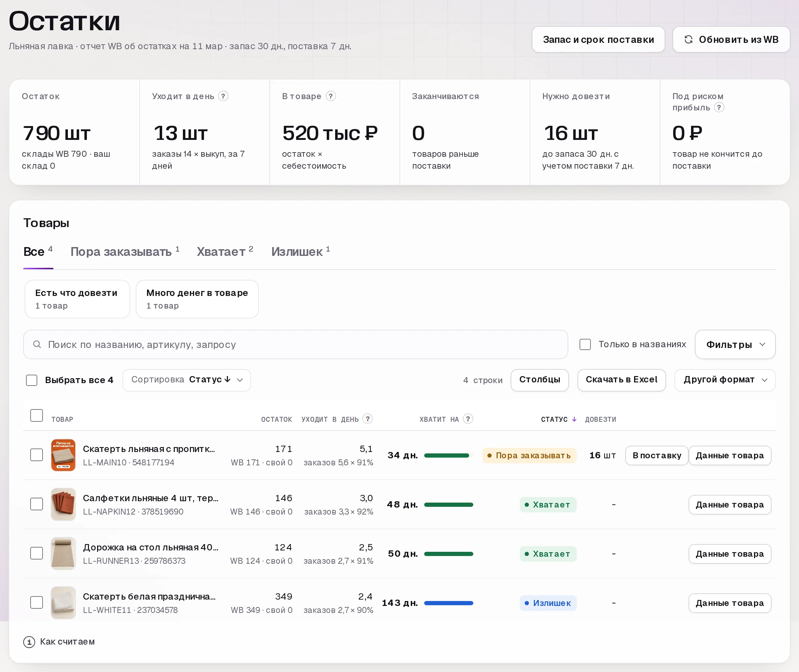Image resolution: width=799 pixels, height=672 pixels.
Task: Check the table header select-all checkbox
Action: click(x=37, y=415)
